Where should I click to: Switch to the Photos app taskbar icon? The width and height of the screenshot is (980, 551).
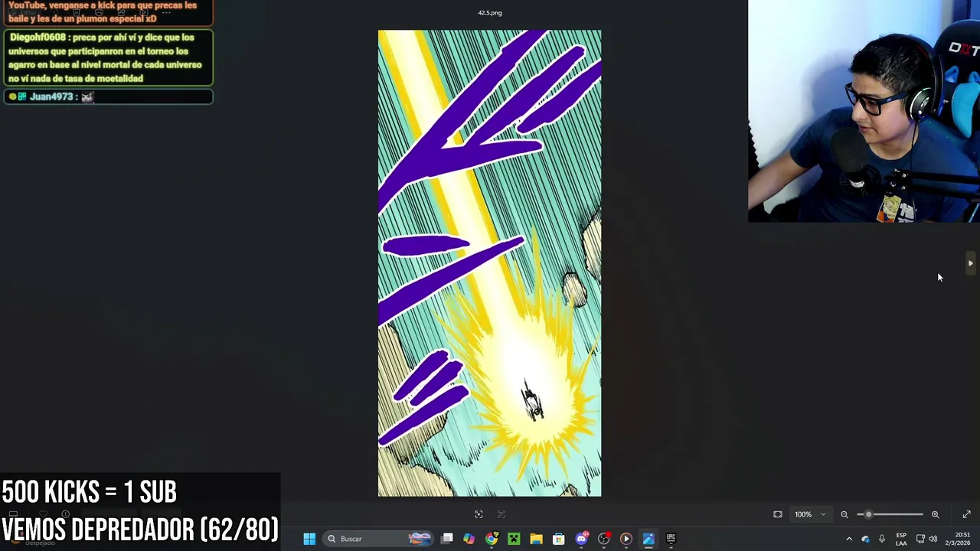point(648,539)
